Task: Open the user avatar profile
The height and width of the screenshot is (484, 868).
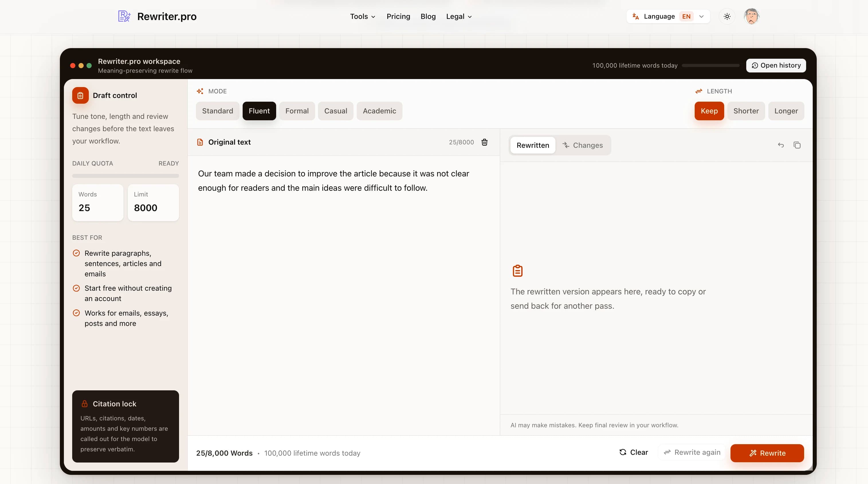Action: [x=751, y=16]
